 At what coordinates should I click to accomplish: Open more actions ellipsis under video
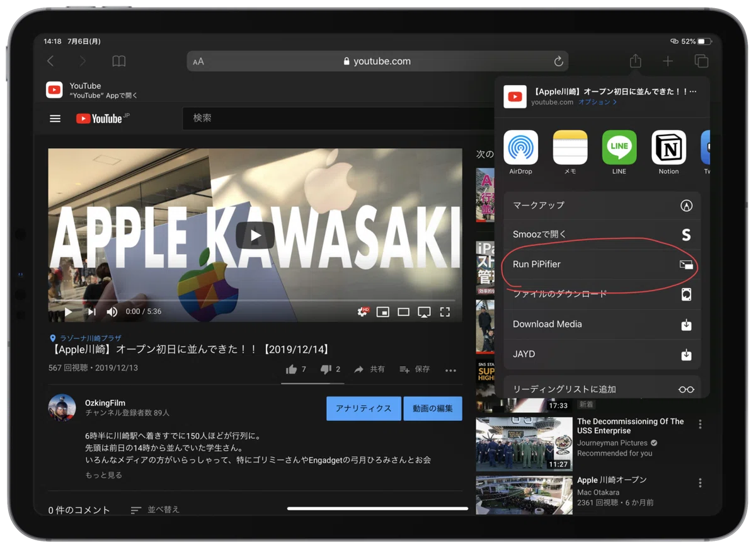click(450, 371)
